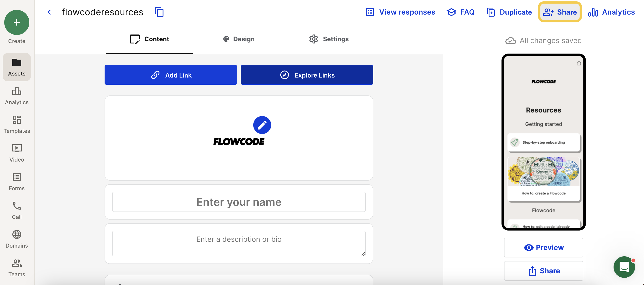Open the chat support bubble
The height and width of the screenshot is (285, 644).
(x=624, y=267)
